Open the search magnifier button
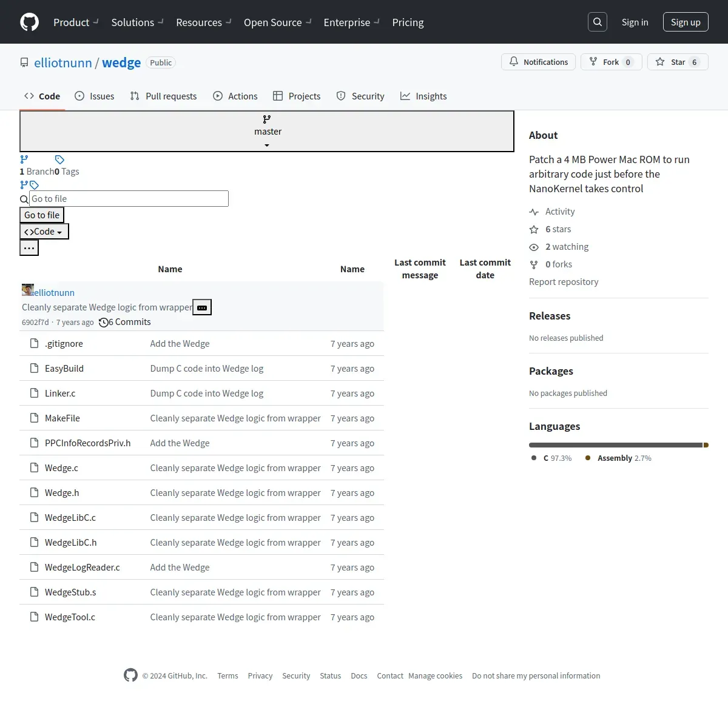728x707 pixels. click(598, 22)
